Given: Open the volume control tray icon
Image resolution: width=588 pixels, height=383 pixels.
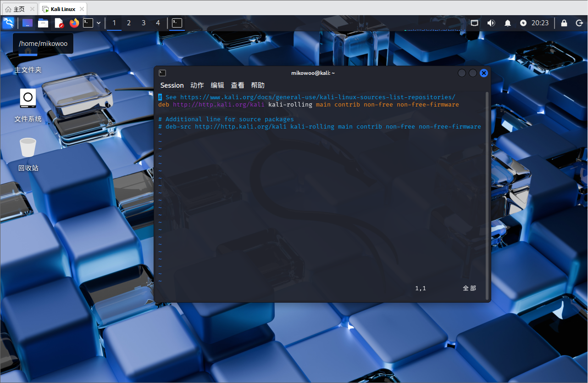Looking at the screenshot, I should pos(491,23).
